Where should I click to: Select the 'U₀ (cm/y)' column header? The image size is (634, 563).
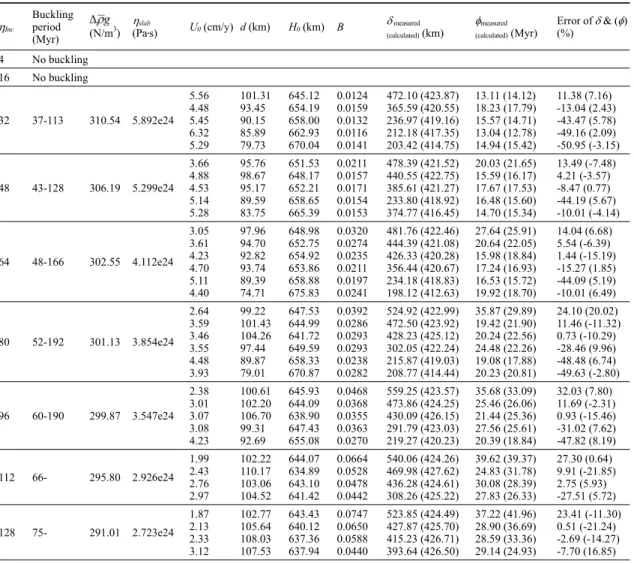211,28
